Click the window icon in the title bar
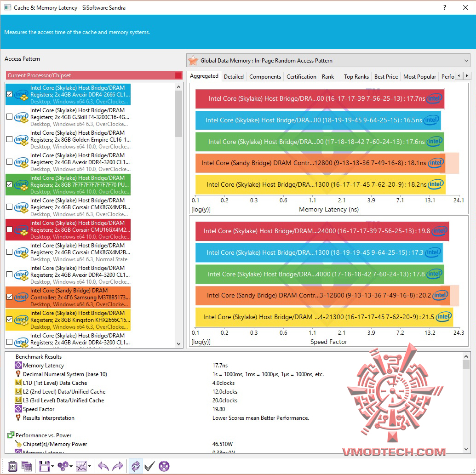 click(7, 7)
